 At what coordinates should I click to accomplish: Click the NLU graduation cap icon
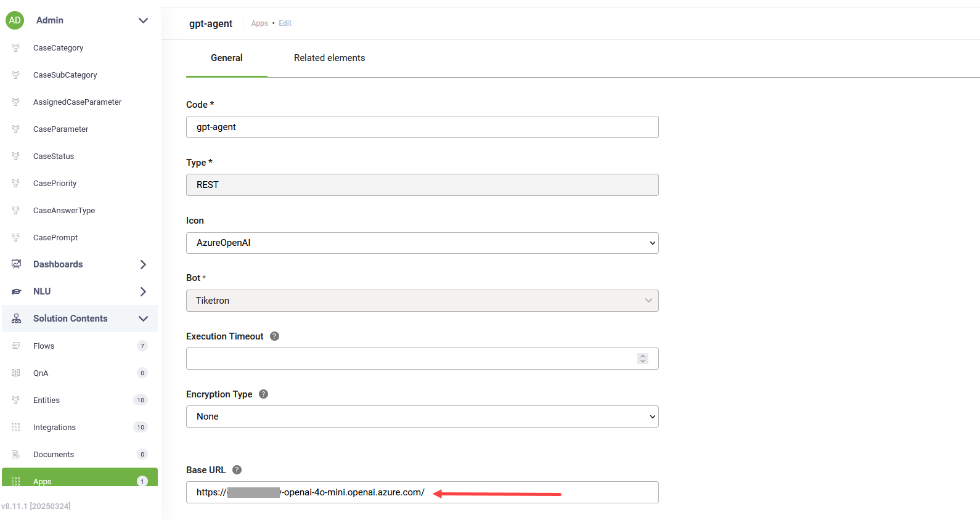click(x=17, y=291)
